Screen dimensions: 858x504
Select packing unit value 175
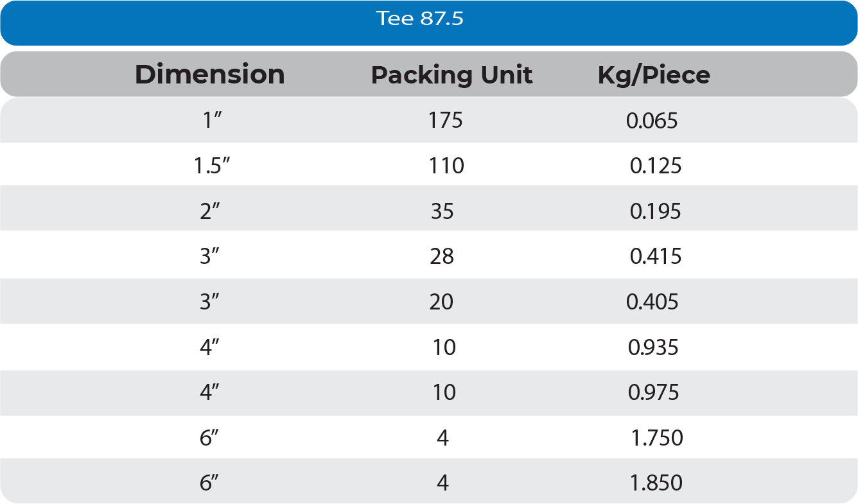click(446, 120)
